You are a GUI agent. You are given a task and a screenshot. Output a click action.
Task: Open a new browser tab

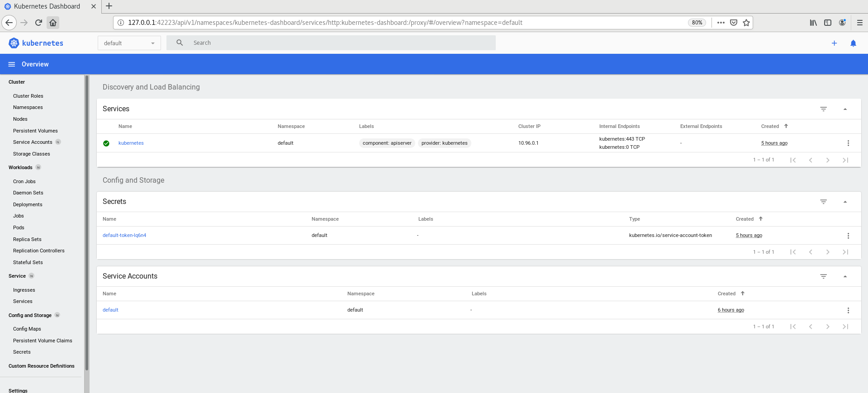pyautogui.click(x=109, y=6)
